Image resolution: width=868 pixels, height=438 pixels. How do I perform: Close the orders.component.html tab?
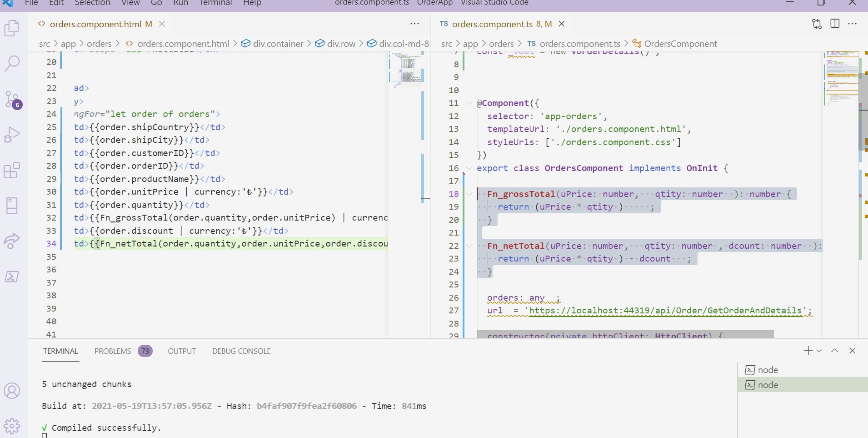[162, 24]
